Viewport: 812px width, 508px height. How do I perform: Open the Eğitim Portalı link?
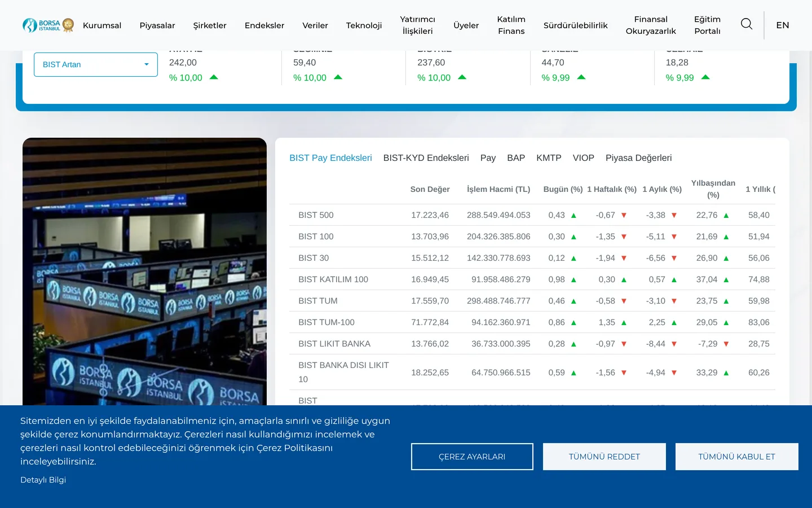708,25
